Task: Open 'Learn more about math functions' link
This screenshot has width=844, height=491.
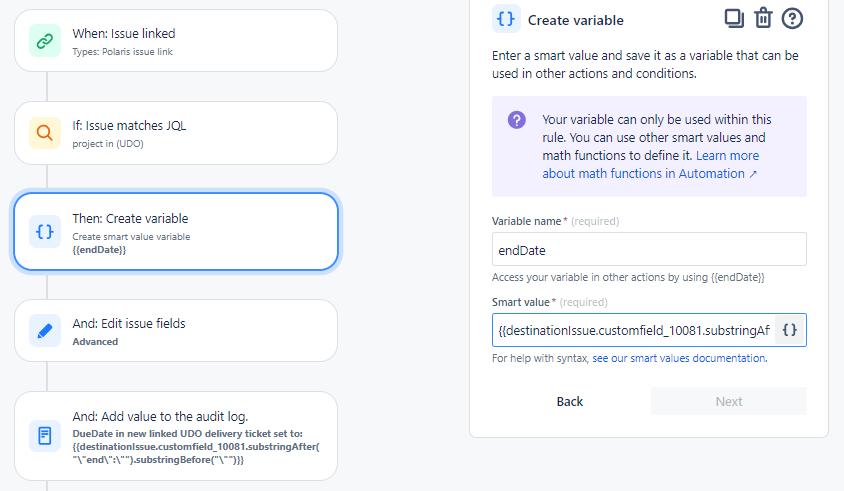Action: 650,165
